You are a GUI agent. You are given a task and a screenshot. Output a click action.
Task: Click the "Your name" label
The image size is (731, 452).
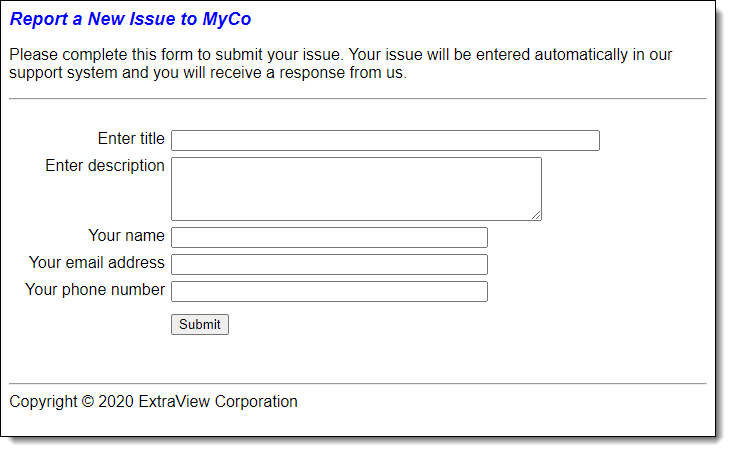pyautogui.click(x=126, y=235)
